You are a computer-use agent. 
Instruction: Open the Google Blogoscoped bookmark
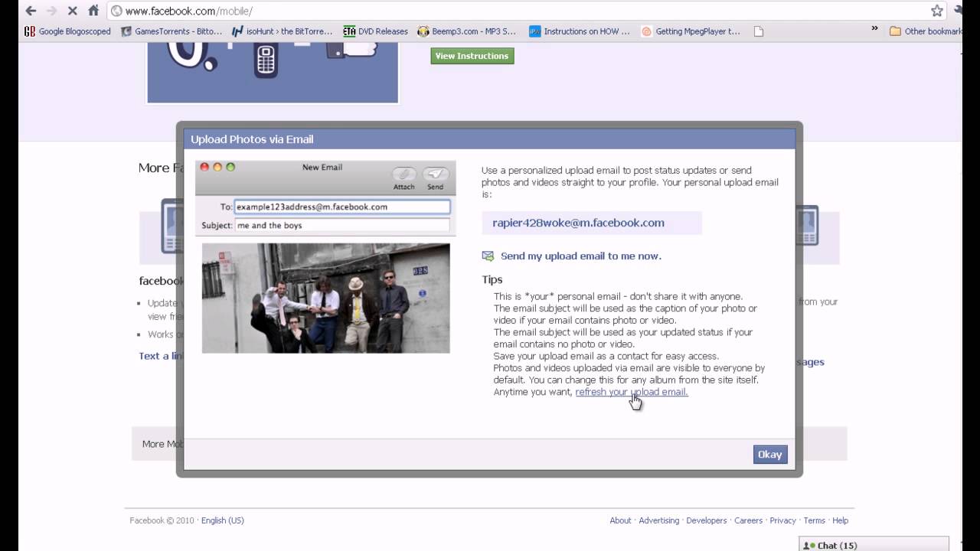[x=67, y=31]
